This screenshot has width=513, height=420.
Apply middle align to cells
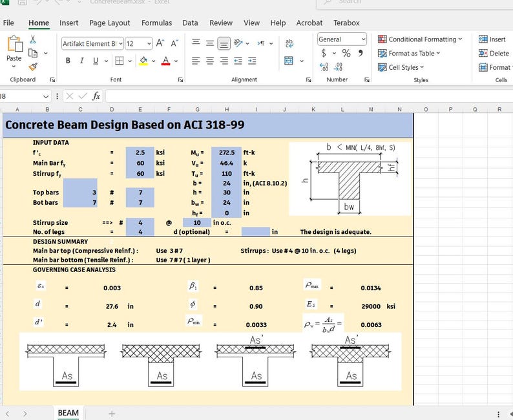(x=210, y=43)
